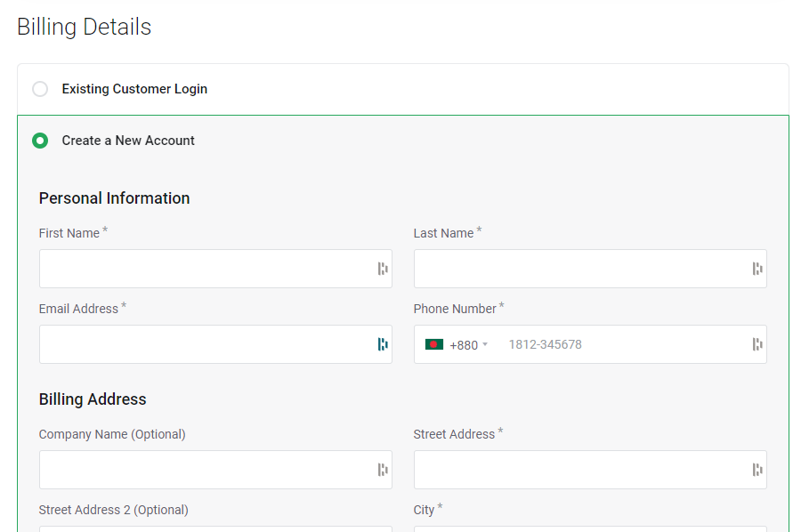Click autofill icon in First Name field
This screenshot has width=801, height=532.
(383, 269)
